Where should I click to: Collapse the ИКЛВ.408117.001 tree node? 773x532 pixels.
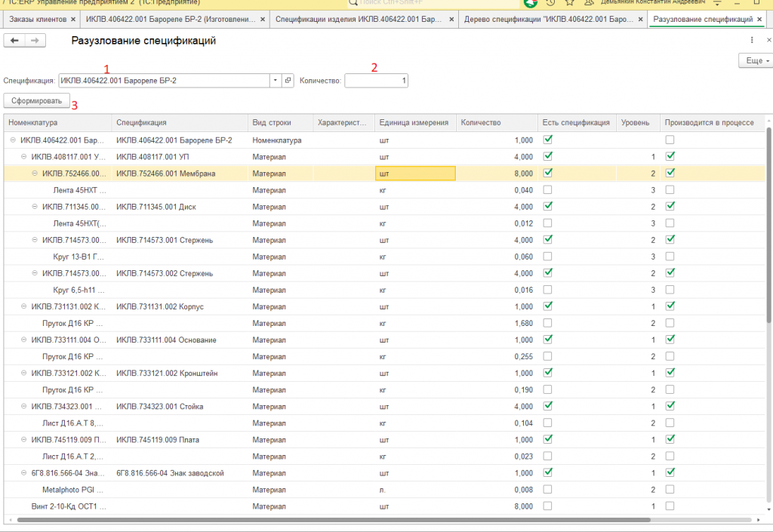[x=23, y=157]
